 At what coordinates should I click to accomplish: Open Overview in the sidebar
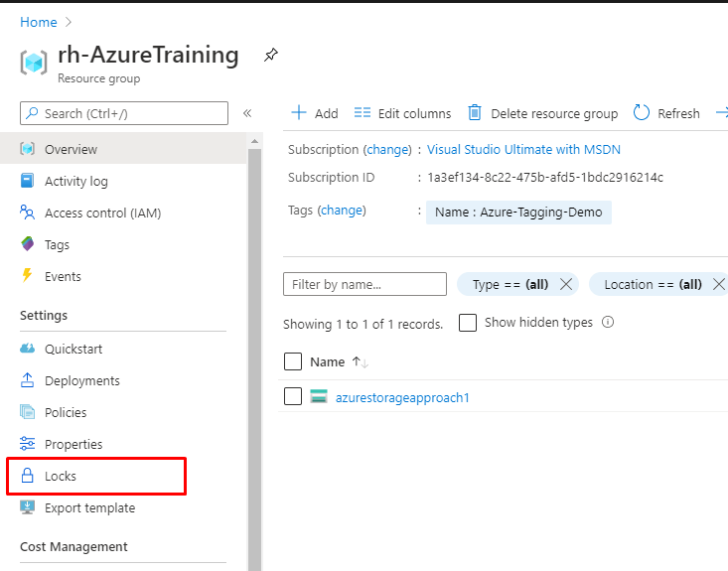pyautogui.click(x=123, y=149)
